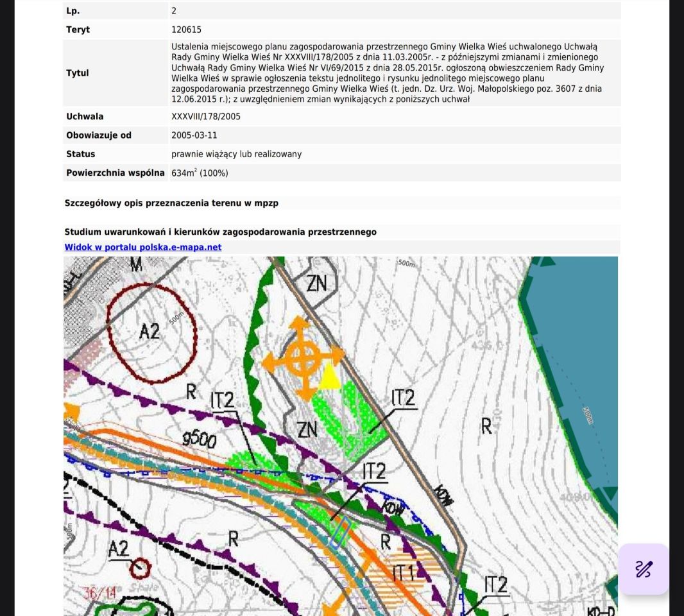Click the long plan title paragraph text
The width and height of the screenshot is (684, 616).
pos(388,73)
